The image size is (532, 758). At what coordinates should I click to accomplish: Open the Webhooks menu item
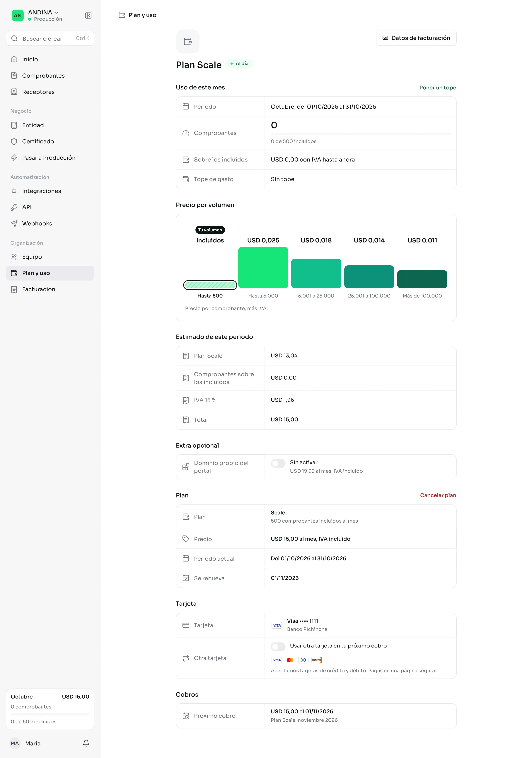[50, 224]
